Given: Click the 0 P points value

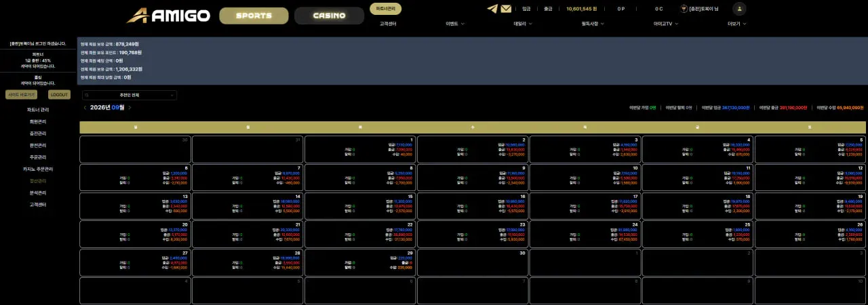Looking at the screenshot, I should 621,9.
